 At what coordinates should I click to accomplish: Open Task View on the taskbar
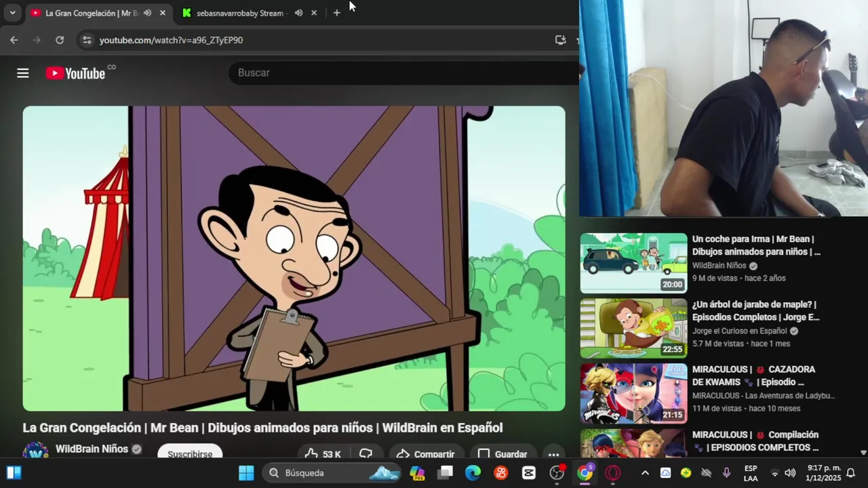tap(445, 473)
